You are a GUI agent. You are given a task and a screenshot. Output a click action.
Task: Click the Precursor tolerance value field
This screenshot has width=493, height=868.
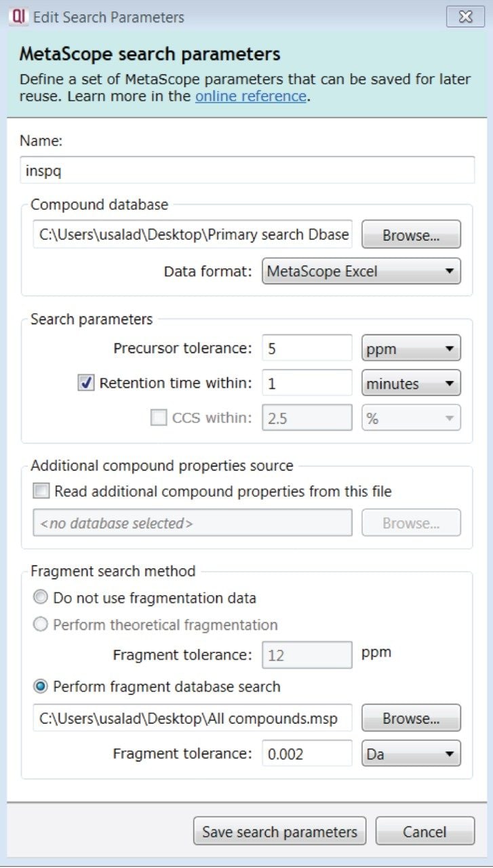point(307,348)
